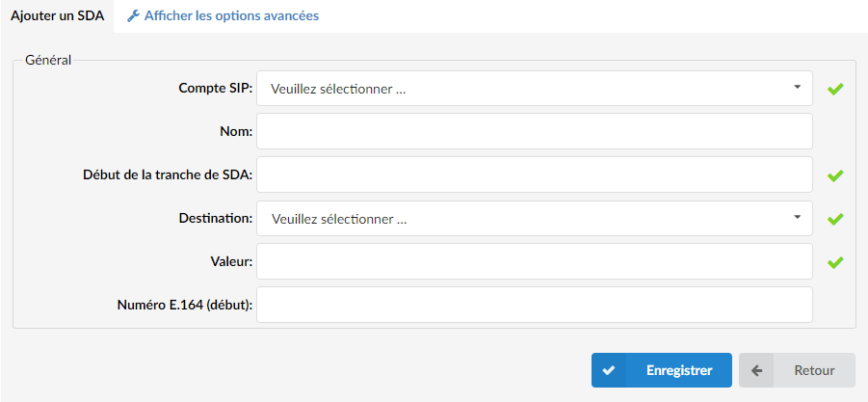Open the Destination 'Veuillez sélectionner' combo box
Viewport: 868px width, 402px height.
click(x=535, y=218)
